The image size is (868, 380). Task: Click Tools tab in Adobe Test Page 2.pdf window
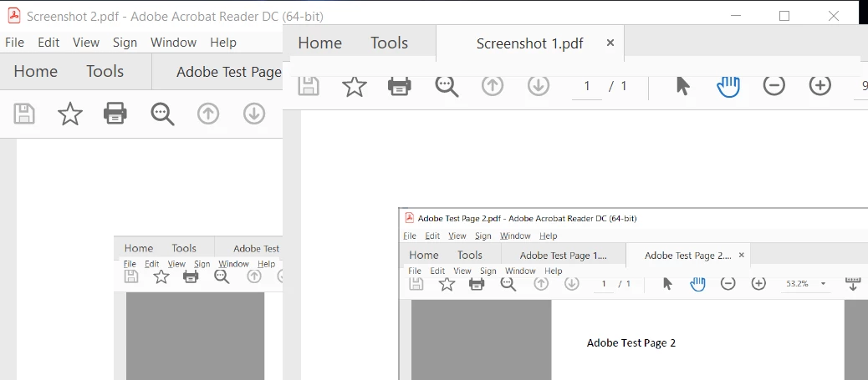point(469,255)
